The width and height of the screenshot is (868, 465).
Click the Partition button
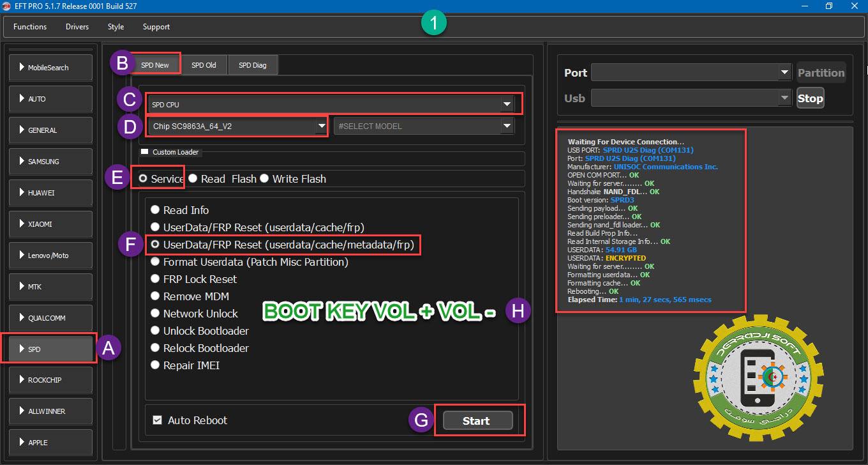[821, 73]
